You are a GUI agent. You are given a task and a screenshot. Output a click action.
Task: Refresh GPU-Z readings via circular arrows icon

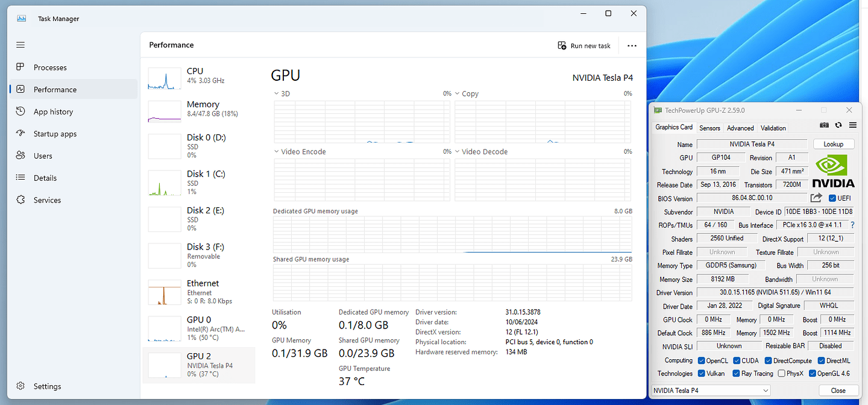coord(838,125)
